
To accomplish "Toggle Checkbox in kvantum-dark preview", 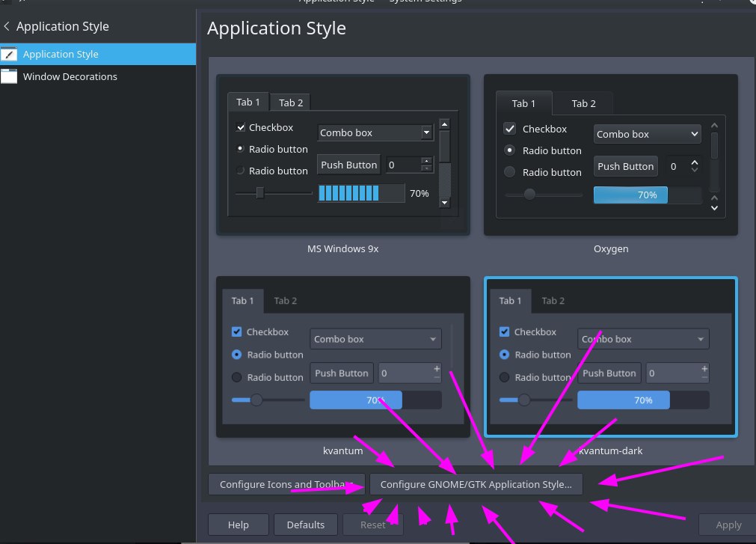I will [x=504, y=331].
